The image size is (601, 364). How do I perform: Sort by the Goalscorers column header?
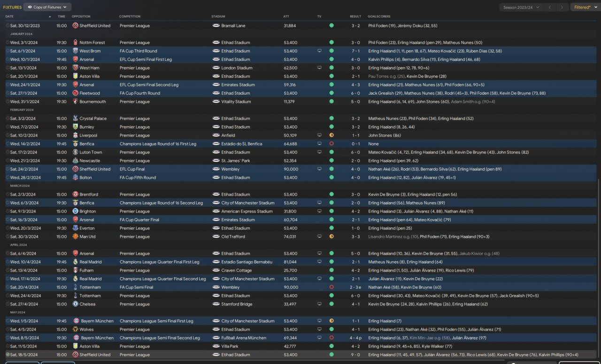click(x=379, y=16)
